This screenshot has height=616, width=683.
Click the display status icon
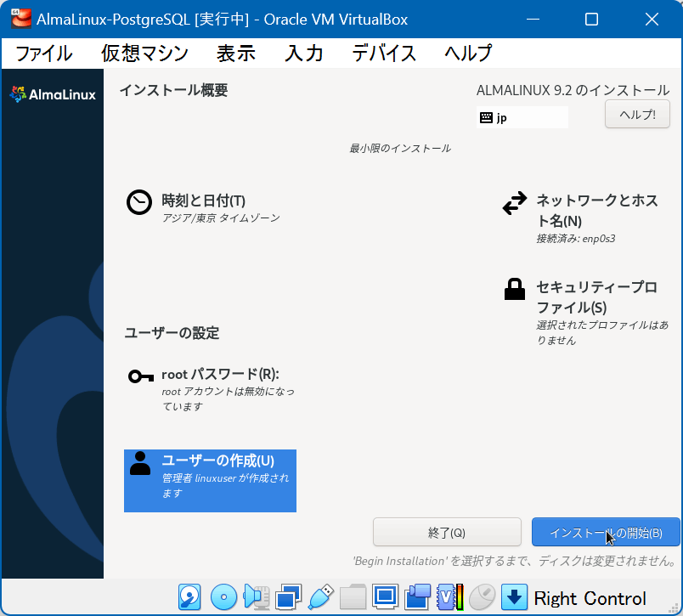385,596
